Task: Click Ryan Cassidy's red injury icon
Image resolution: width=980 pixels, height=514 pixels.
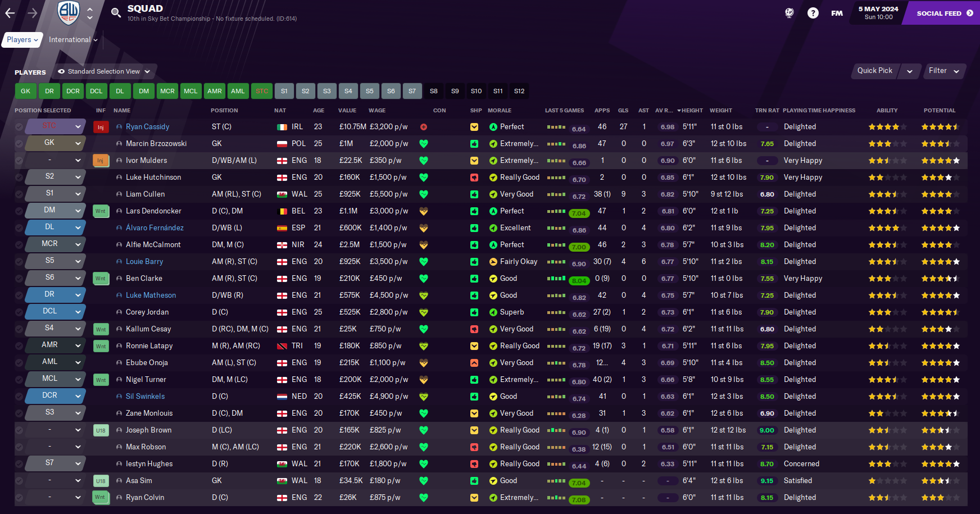Action: 101,127
